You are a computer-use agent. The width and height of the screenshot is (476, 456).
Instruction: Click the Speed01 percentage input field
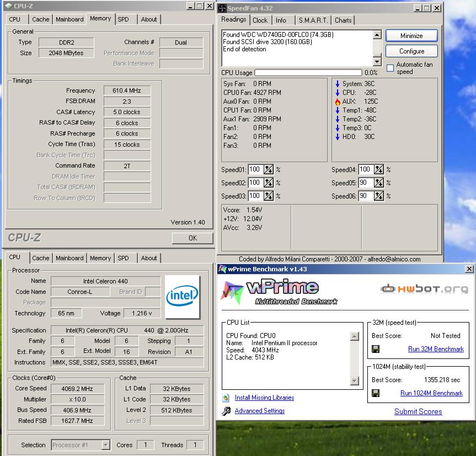tap(255, 170)
